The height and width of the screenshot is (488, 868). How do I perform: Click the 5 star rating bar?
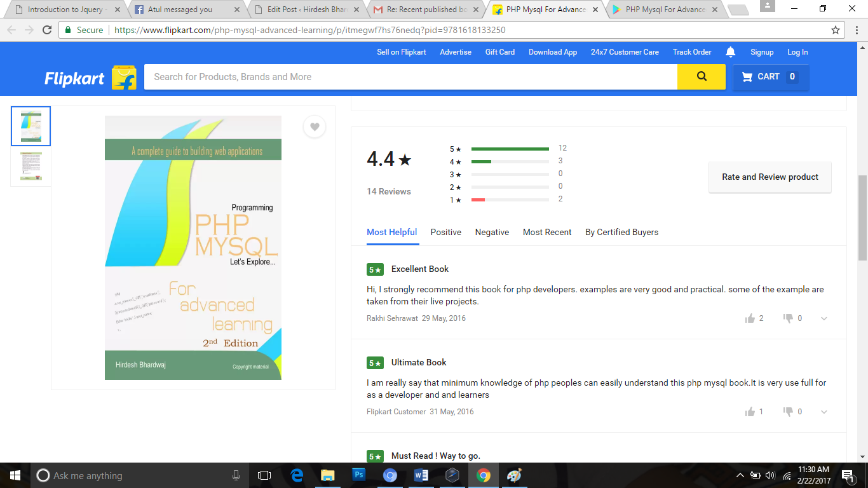point(510,149)
